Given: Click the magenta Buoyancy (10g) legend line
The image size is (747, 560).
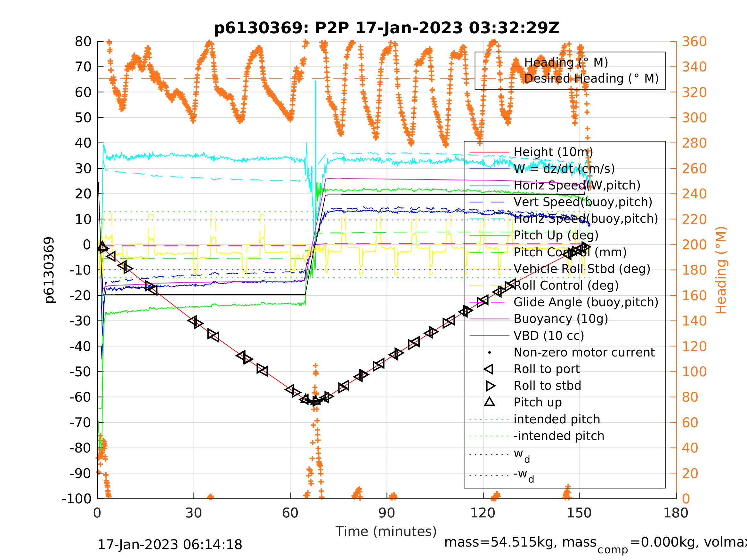Looking at the screenshot, I should click(489, 319).
